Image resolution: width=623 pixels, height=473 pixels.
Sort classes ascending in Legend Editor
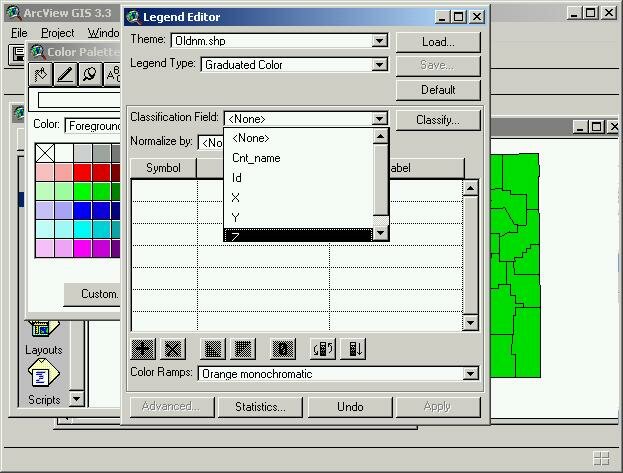(x=213, y=349)
